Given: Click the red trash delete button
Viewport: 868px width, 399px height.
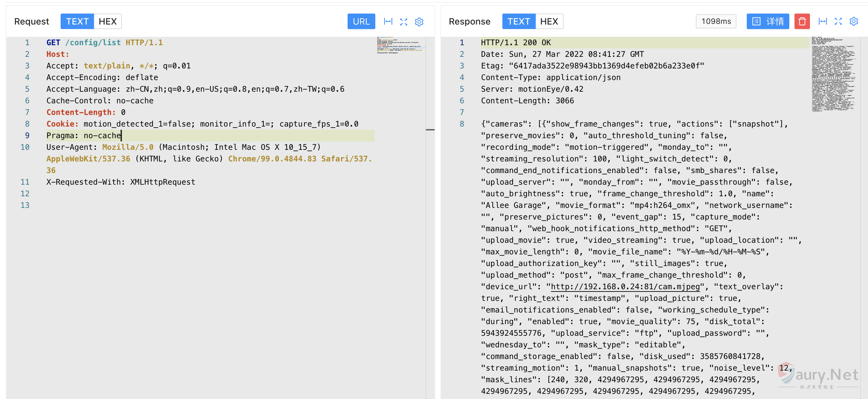Looking at the screenshot, I should (802, 22).
